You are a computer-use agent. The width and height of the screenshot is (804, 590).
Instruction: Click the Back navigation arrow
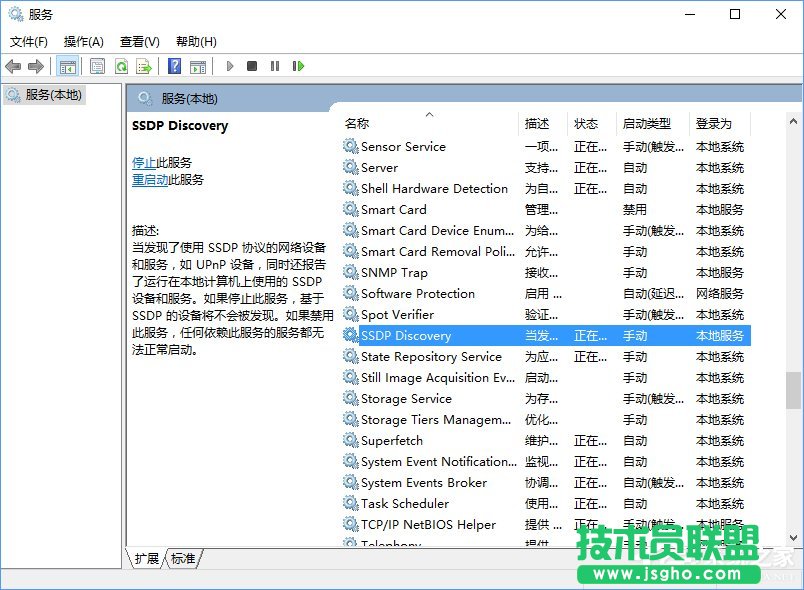[x=14, y=66]
